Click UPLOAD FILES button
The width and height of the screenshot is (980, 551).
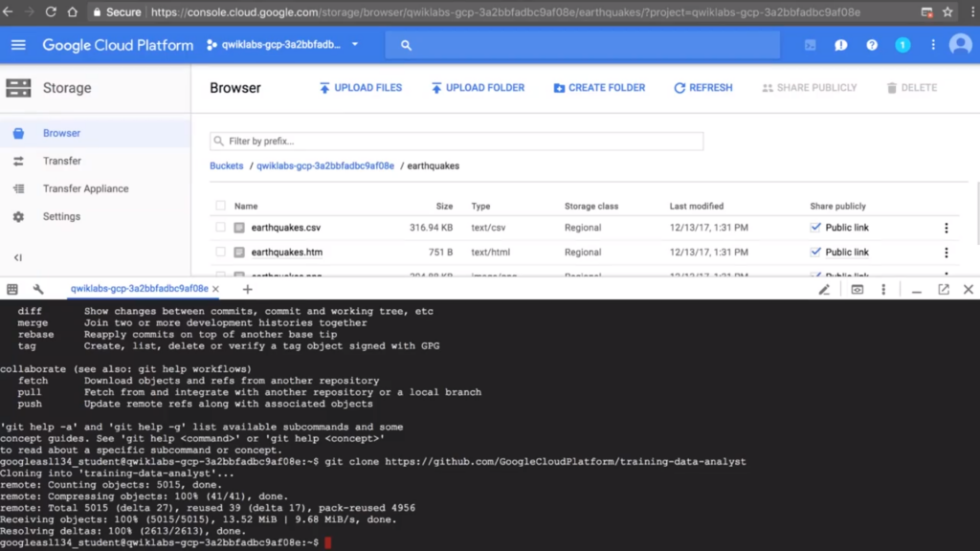pyautogui.click(x=361, y=88)
